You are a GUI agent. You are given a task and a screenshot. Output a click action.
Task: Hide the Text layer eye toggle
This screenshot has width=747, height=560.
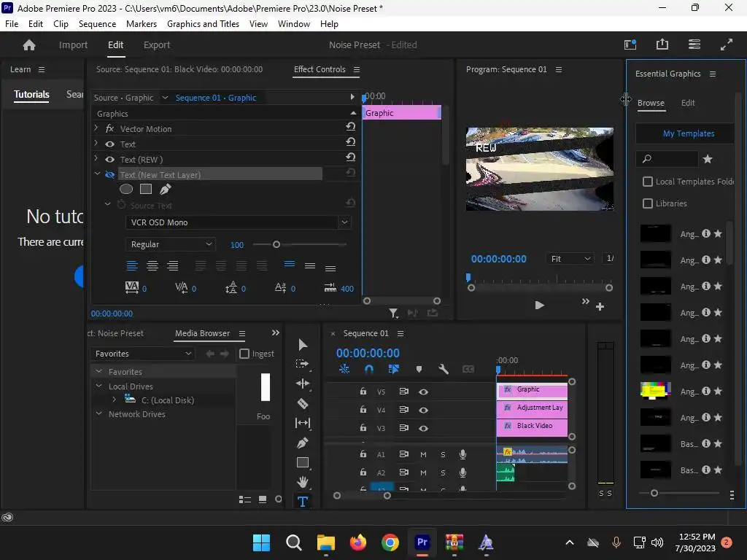pyautogui.click(x=109, y=144)
